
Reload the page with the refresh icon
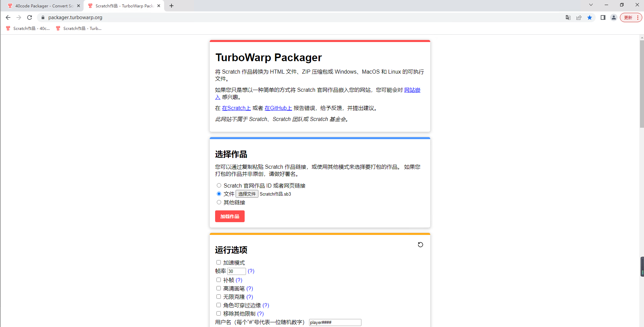(30, 17)
